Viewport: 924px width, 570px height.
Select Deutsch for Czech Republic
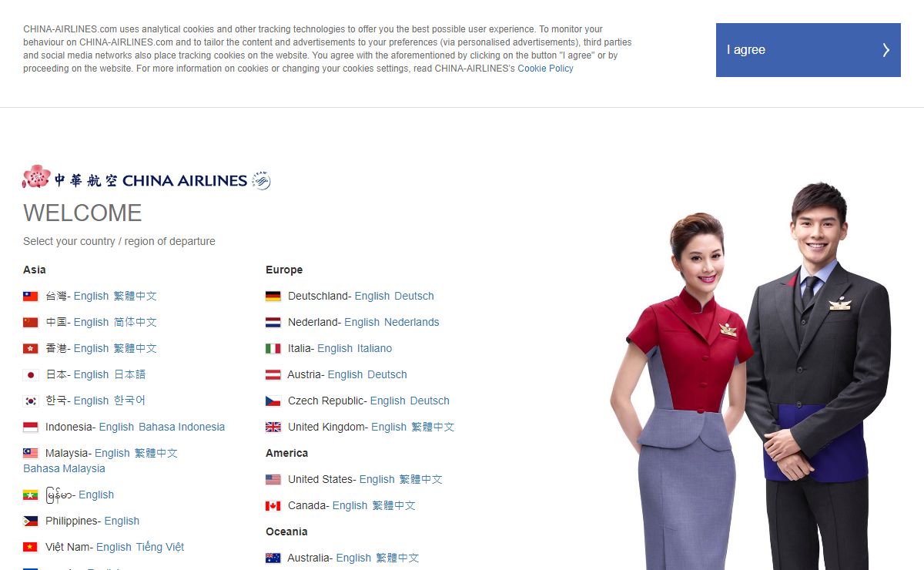[430, 401]
